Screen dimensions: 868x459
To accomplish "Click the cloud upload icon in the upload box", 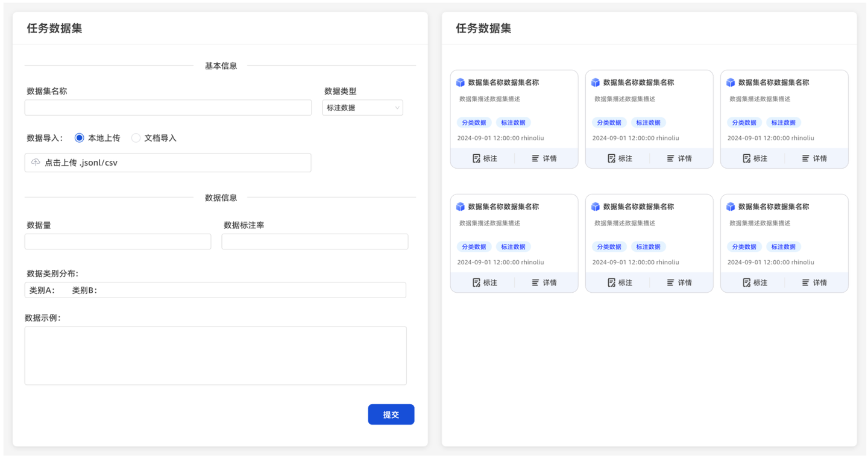I will pyautogui.click(x=36, y=163).
